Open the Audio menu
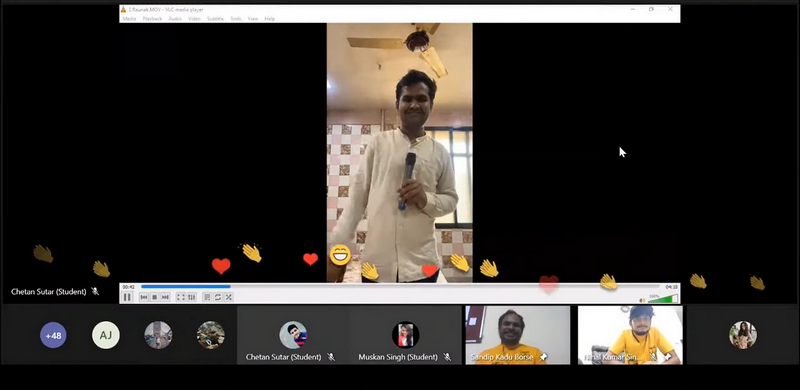 coord(175,19)
